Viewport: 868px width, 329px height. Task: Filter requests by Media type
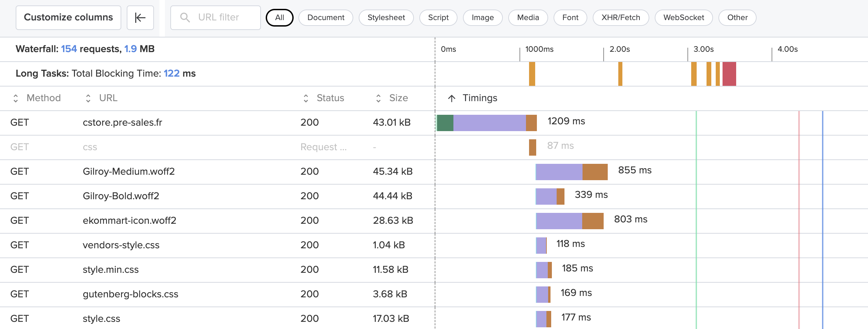(x=528, y=18)
